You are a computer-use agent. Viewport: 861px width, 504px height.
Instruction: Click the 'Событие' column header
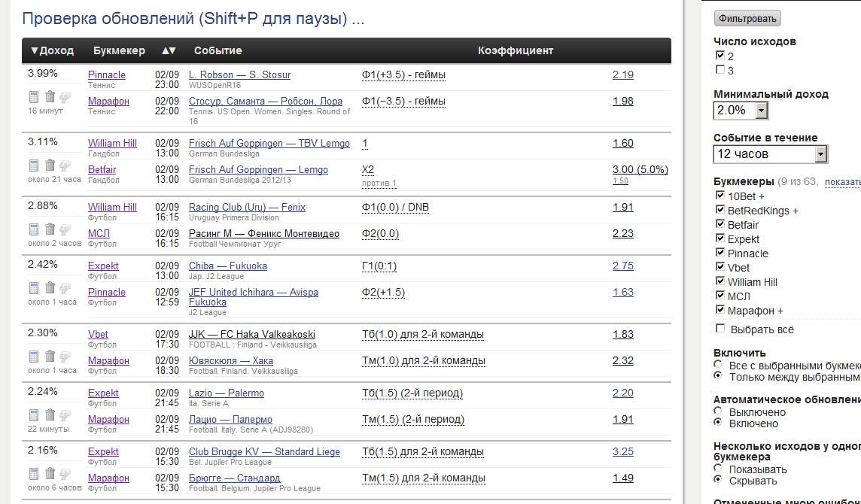[x=218, y=50]
